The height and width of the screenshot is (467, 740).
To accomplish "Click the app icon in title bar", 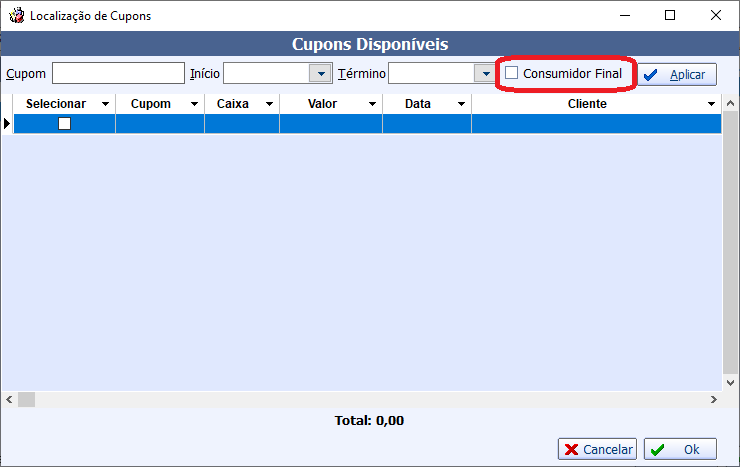I will (16, 16).
